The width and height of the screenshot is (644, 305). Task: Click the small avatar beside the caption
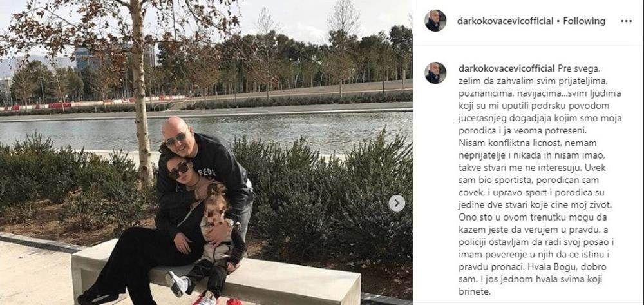[x=435, y=73]
